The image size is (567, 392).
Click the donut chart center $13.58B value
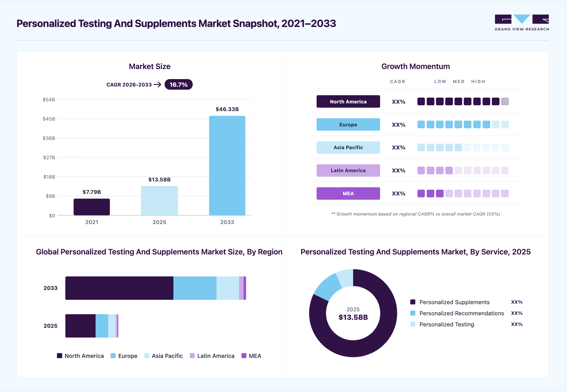tap(353, 317)
